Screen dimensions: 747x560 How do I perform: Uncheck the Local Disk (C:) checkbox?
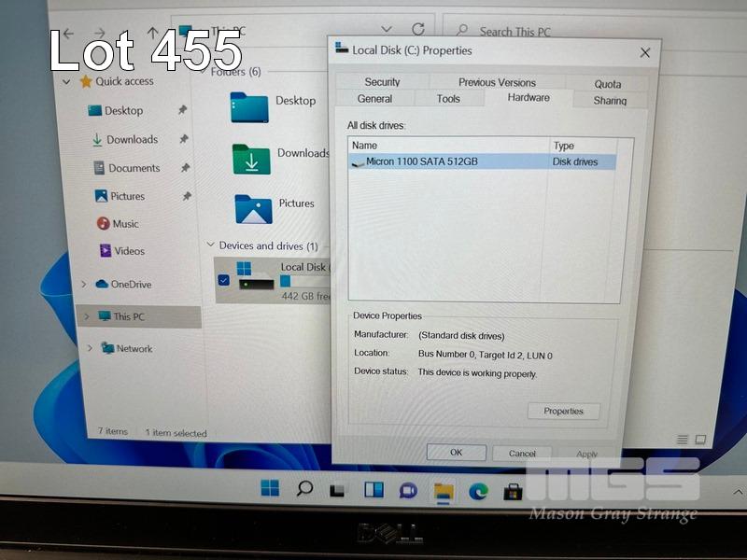point(224,280)
